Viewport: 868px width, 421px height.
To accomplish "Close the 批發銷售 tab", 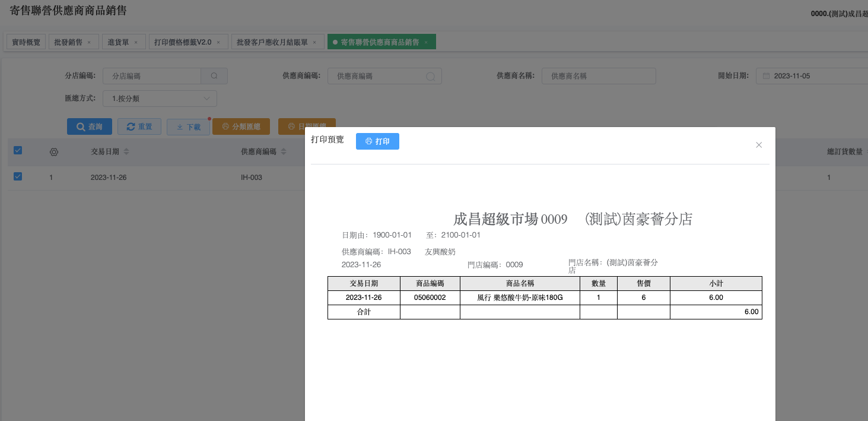I will click(89, 43).
